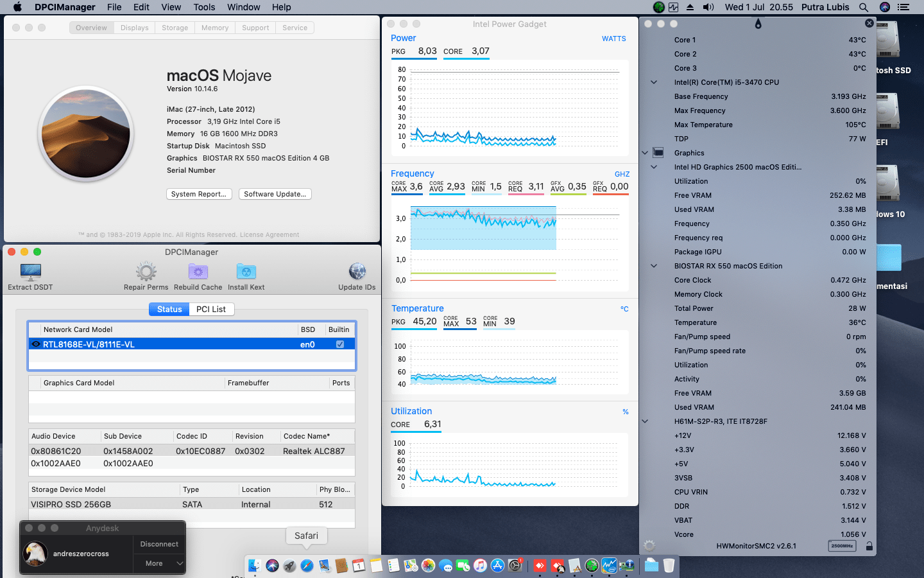Toggle the Builtin checkbox for RTL8168E-VL

tap(339, 344)
